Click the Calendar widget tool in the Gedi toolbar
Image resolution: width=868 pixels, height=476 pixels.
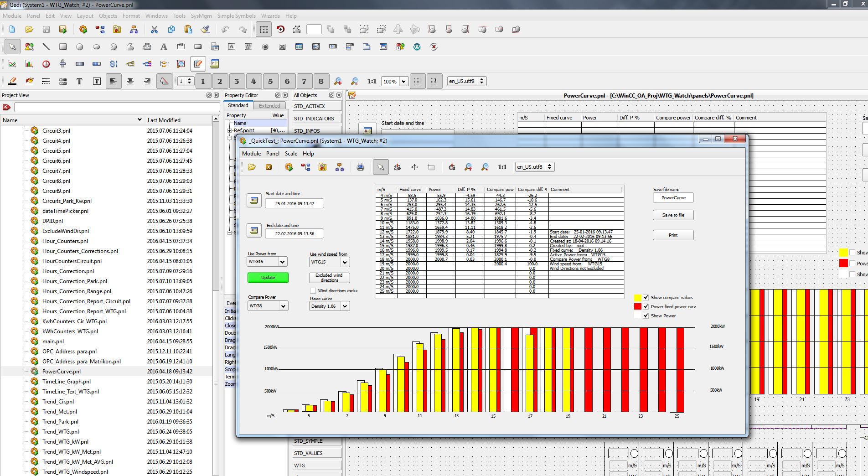[x=215, y=64]
